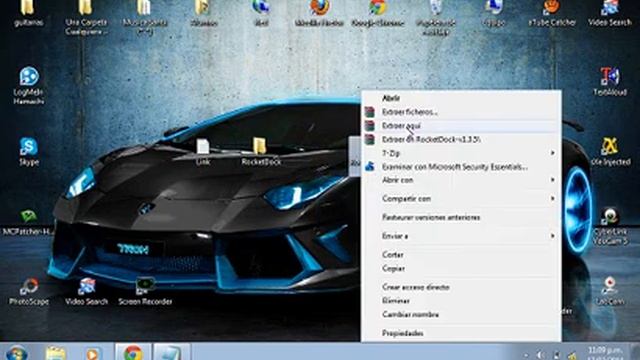The height and width of the screenshot is (360, 640).
Task: Launch Skype from the desktop
Action: 29,151
